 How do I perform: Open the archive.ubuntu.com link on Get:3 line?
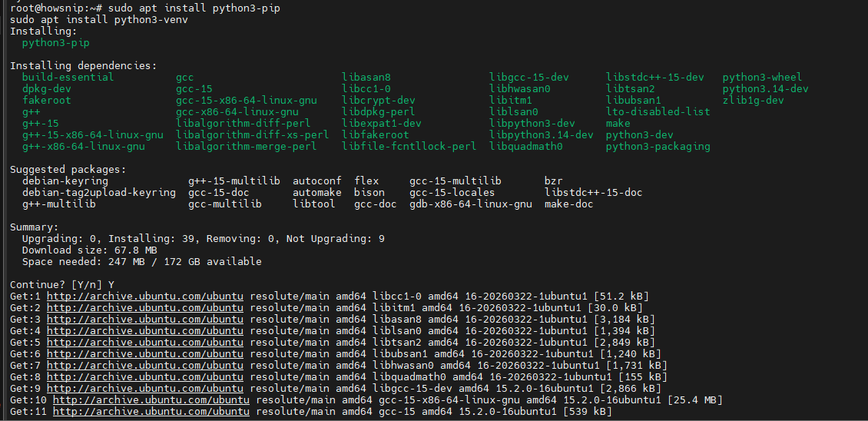click(145, 320)
